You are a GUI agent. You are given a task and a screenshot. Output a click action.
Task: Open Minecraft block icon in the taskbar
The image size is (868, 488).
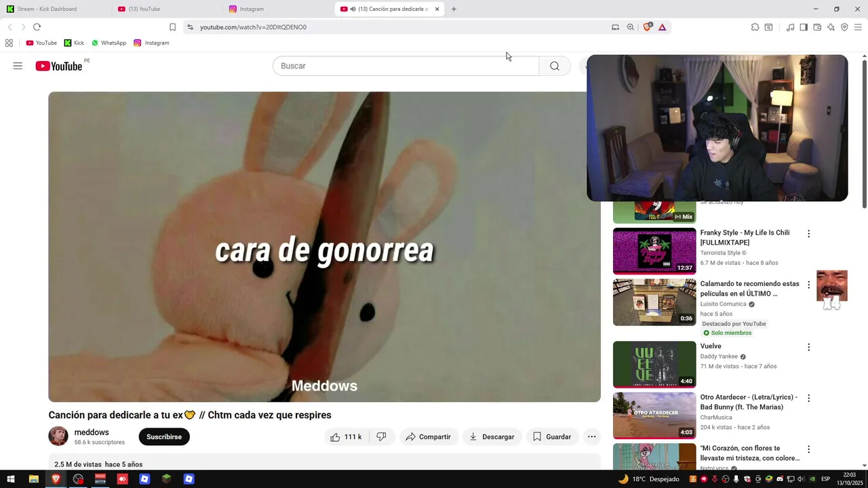[x=167, y=479]
